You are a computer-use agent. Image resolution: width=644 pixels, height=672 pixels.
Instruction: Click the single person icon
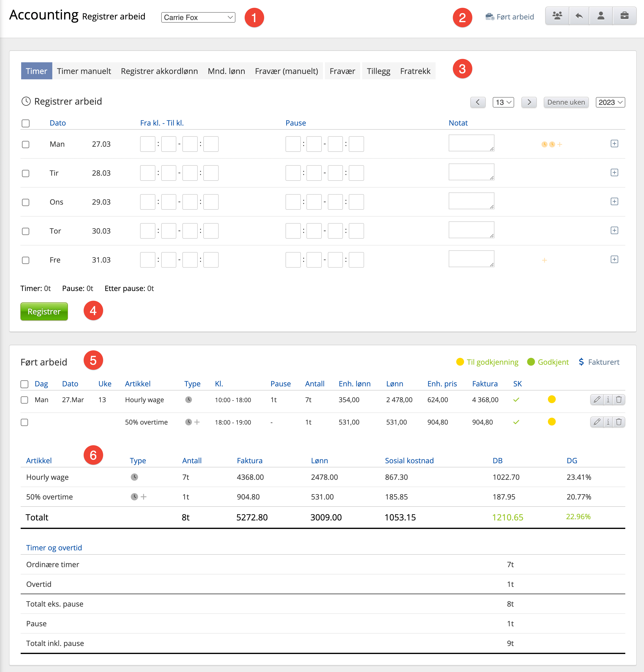pyautogui.click(x=600, y=16)
